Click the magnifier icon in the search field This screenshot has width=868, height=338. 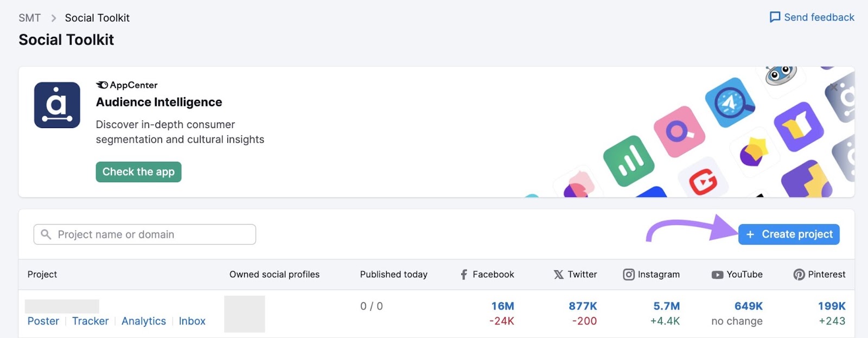46,234
